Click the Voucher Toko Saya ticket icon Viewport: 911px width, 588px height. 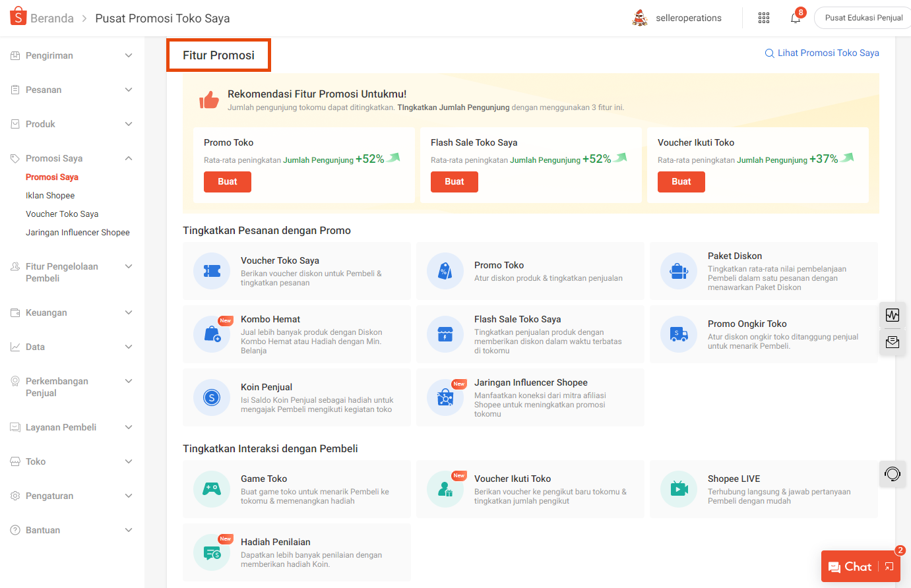pos(212,271)
